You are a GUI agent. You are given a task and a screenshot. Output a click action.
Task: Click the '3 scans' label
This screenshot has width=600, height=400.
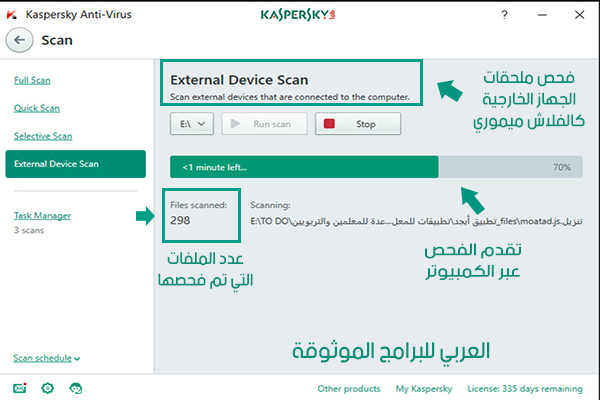29,230
